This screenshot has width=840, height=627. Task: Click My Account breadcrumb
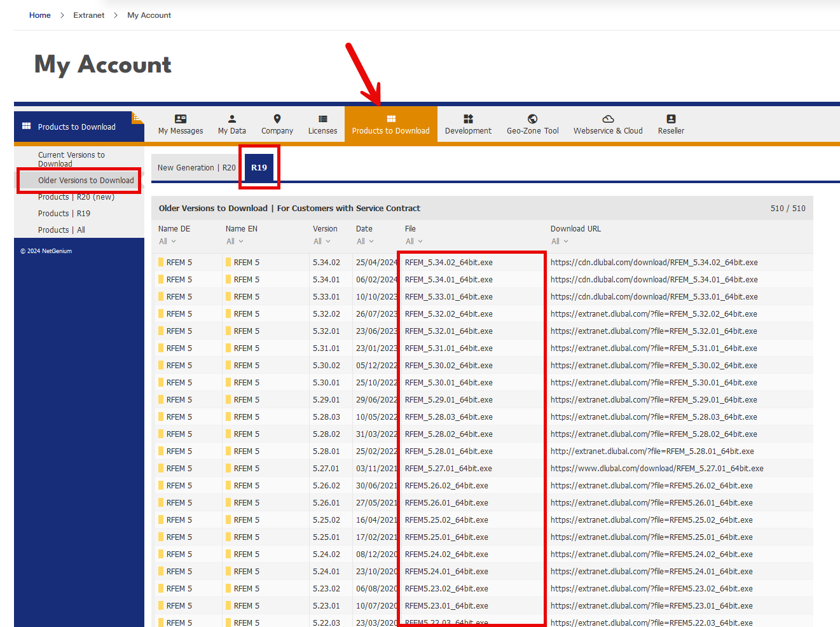point(149,15)
